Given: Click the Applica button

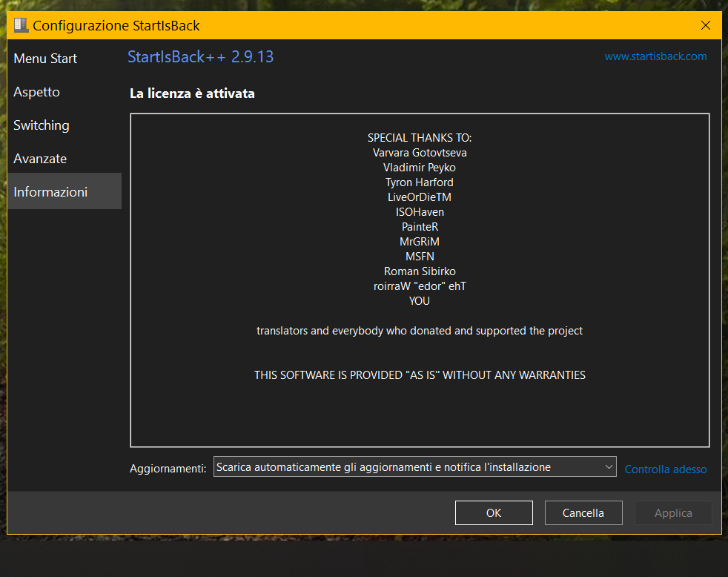Looking at the screenshot, I should click(x=673, y=513).
